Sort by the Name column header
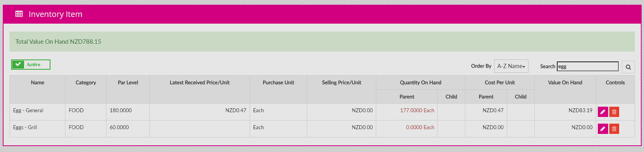This screenshot has height=152, width=644. coord(37,83)
